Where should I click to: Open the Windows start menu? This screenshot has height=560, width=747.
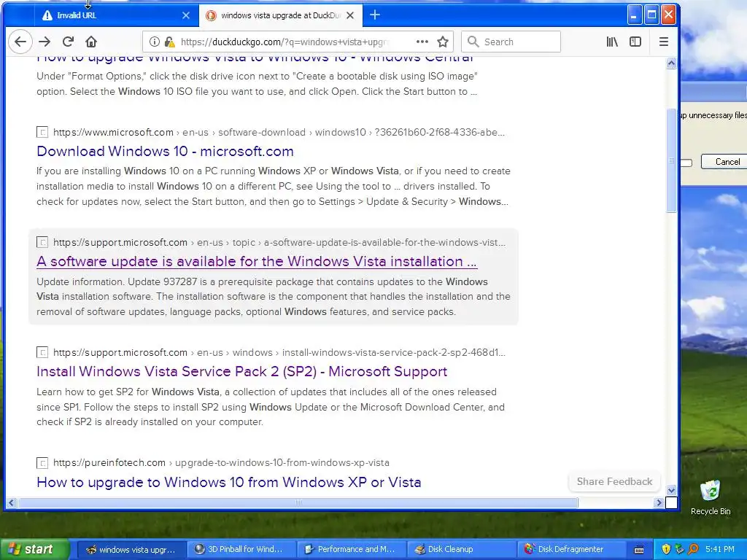tap(34, 550)
